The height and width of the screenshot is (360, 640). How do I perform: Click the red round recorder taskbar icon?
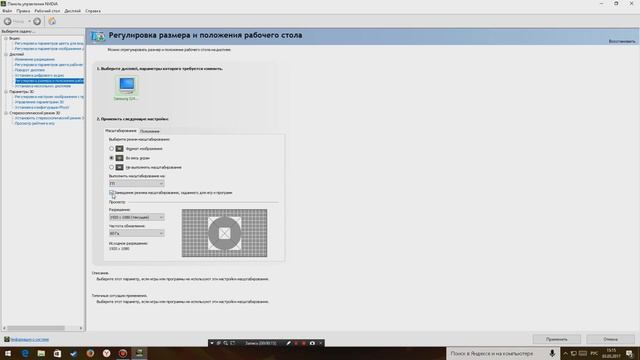click(x=123, y=353)
